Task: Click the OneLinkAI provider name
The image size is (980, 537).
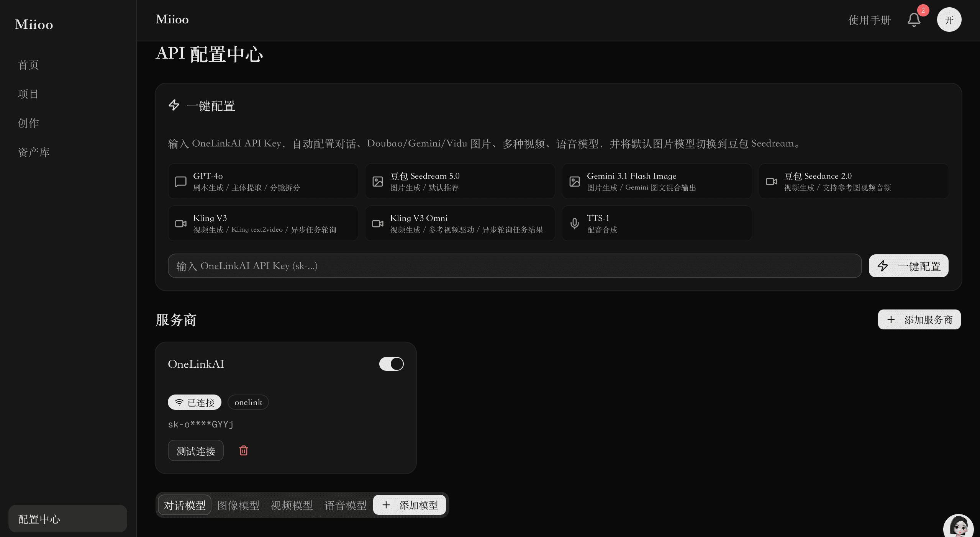Action: click(196, 364)
